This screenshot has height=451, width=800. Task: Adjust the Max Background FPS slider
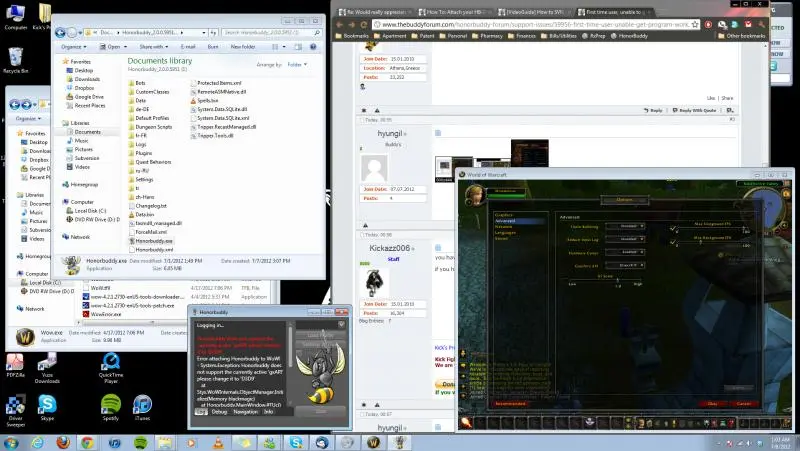[713, 242]
